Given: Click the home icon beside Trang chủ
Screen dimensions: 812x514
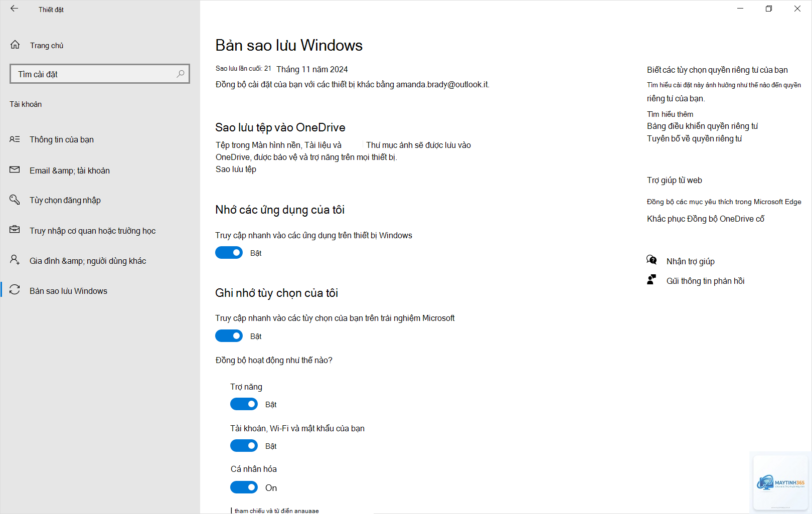Looking at the screenshot, I should pos(15,45).
